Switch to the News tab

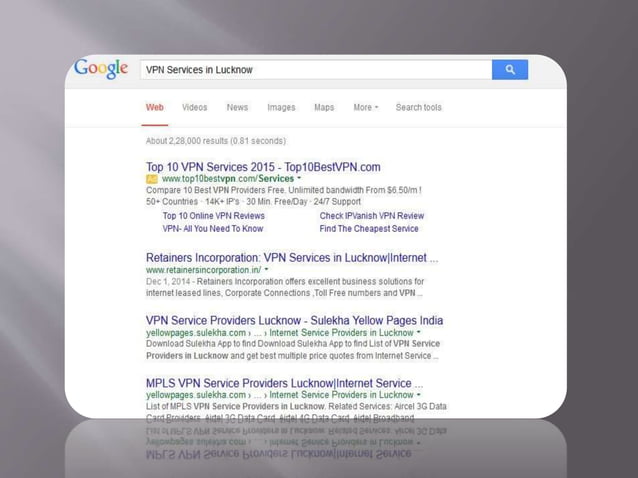click(x=237, y=107)
